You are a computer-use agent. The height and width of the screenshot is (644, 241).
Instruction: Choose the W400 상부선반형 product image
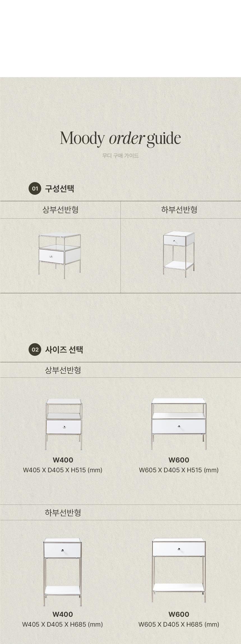(x=64, y=424)
